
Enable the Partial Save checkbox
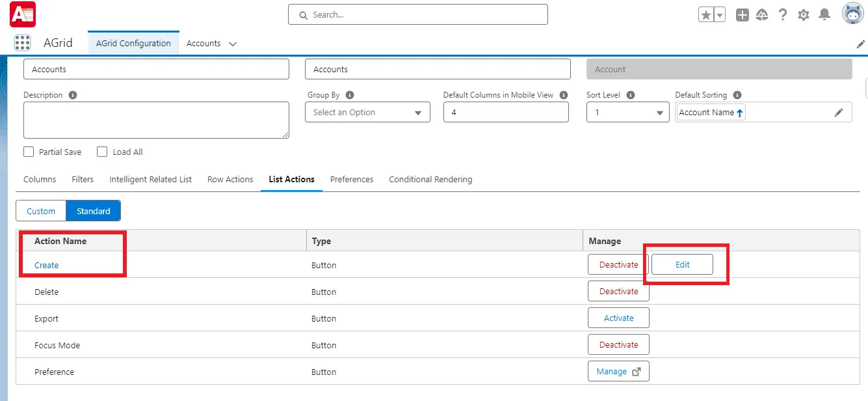point(29,152)
